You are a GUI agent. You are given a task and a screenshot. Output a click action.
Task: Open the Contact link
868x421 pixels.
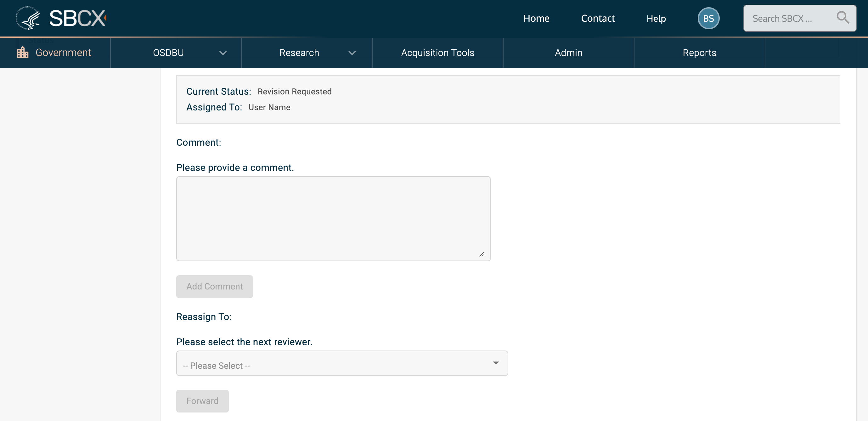pyautogui.click(x=598, y=19)
